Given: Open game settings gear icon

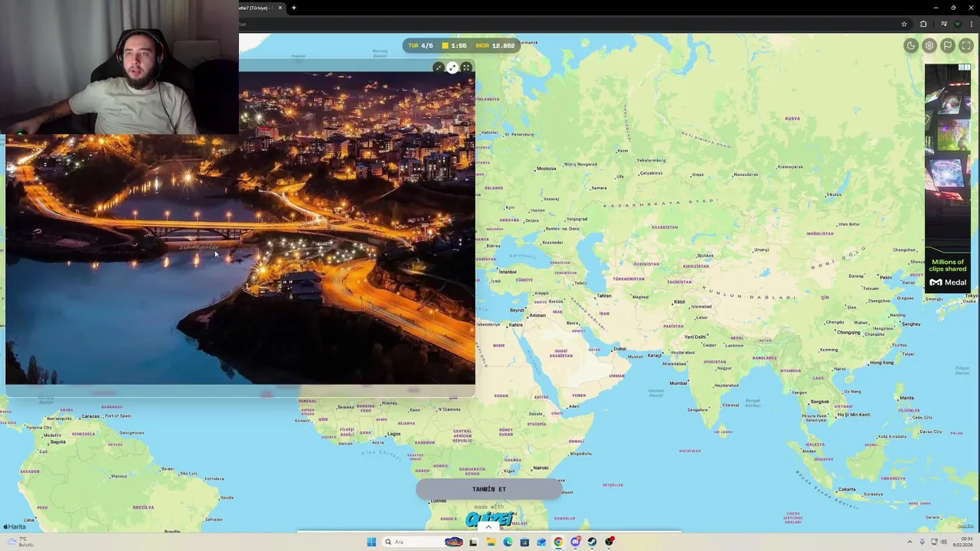Looking at the screenshot, I should [929, 46].
